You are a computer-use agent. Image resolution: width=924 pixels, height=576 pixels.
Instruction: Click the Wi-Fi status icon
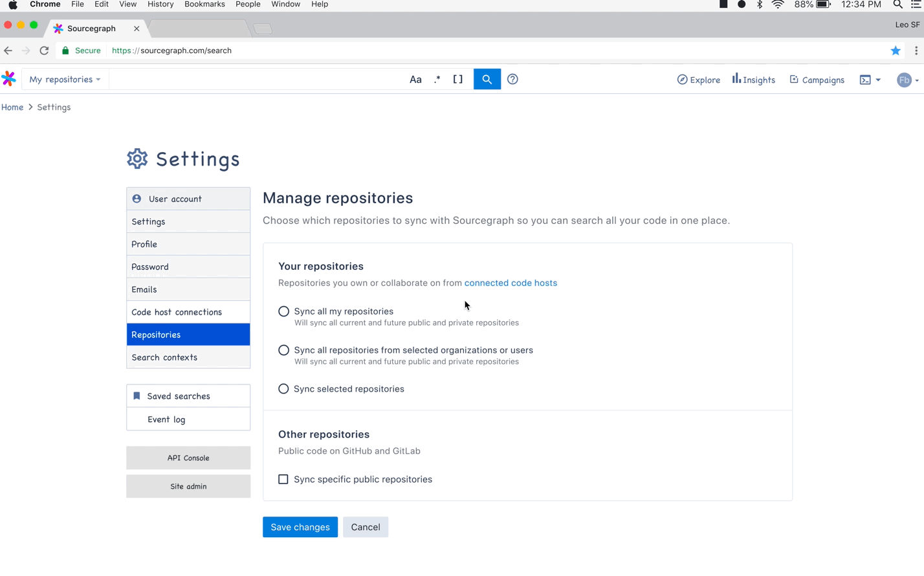[x=778, y=5]
